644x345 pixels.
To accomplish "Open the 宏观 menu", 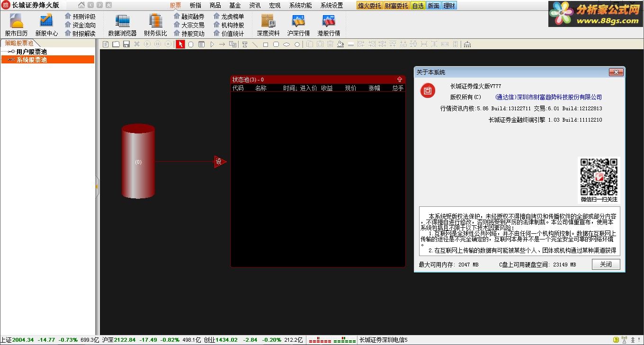I will [275, 6].
